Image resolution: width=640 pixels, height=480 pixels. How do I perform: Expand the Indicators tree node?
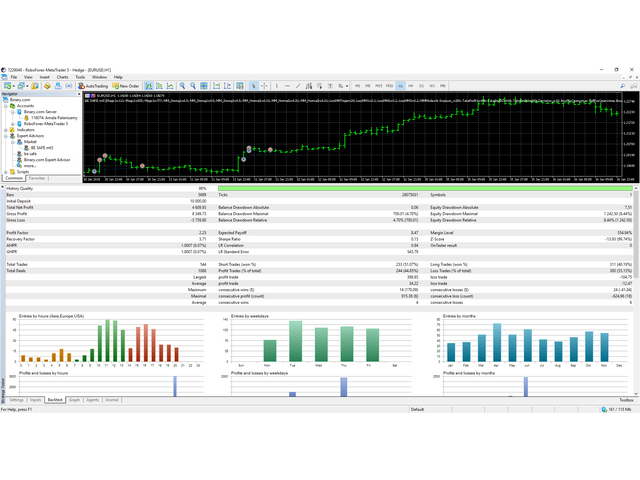pos(5,129)
